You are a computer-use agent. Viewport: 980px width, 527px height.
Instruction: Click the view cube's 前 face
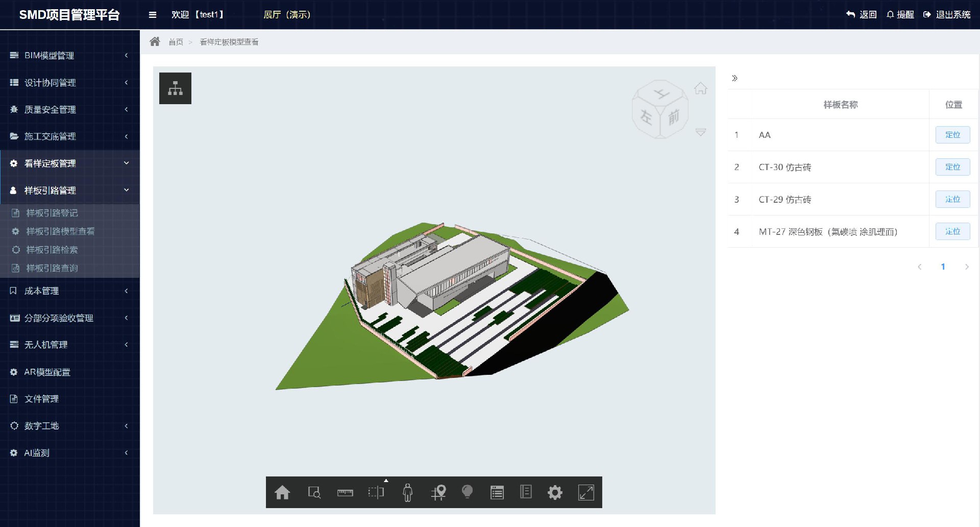(x=674, y=117)
